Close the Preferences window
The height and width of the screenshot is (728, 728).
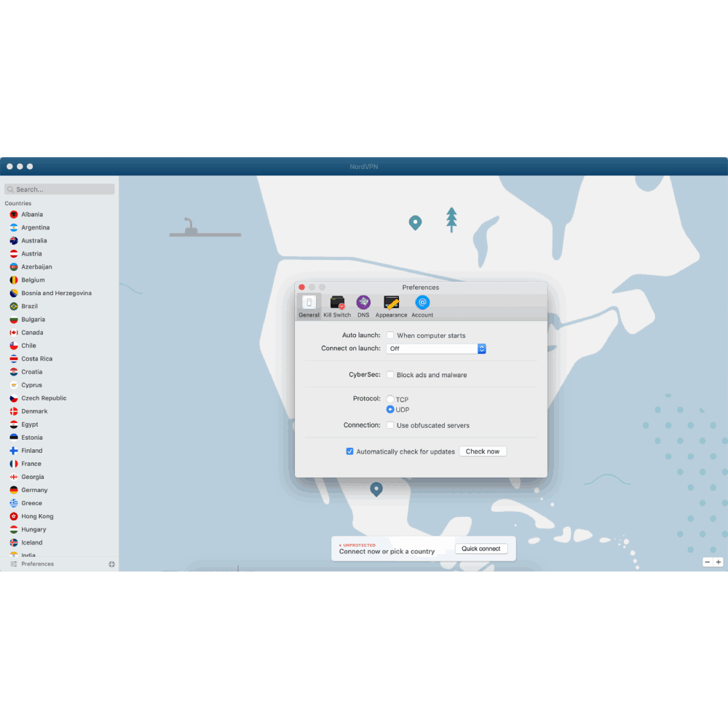click(302, 288)
